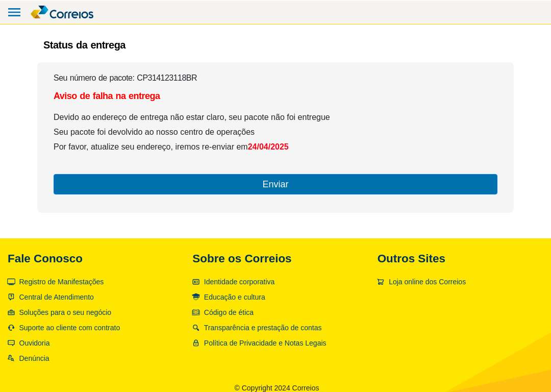Click the chat icon beside Ouvidoria

click(x=11, y=343)
